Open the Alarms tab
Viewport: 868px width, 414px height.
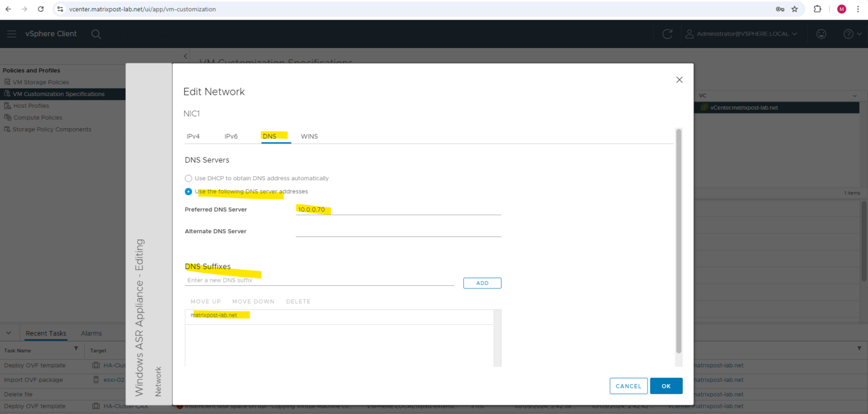point(91,333)
